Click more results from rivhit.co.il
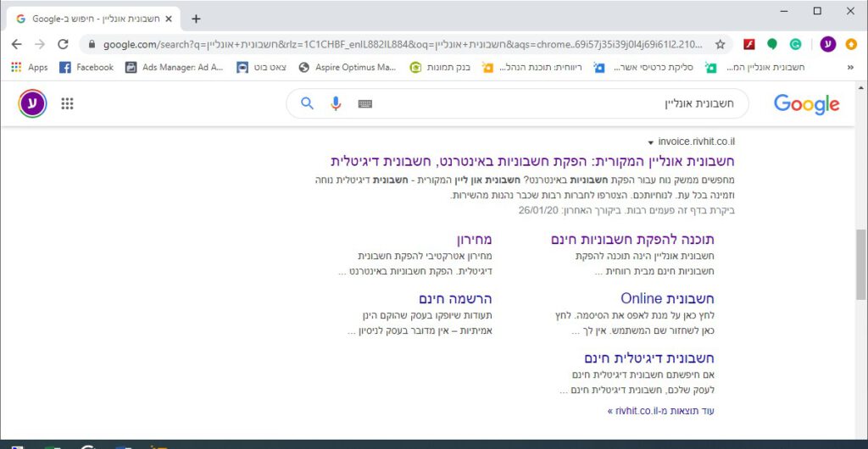The height and width of the screenshot is (449, 868). [661, 412]
